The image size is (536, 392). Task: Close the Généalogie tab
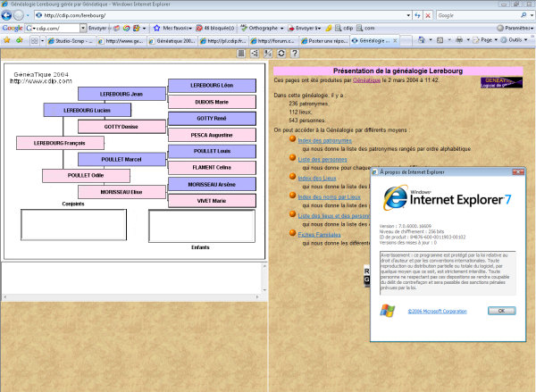(x=395, y=40)
